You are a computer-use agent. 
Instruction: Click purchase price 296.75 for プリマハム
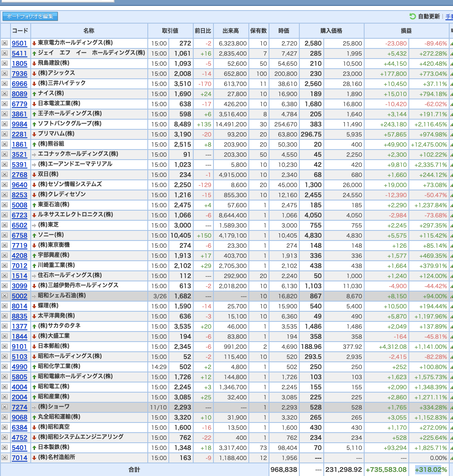[x=311, y=134]
